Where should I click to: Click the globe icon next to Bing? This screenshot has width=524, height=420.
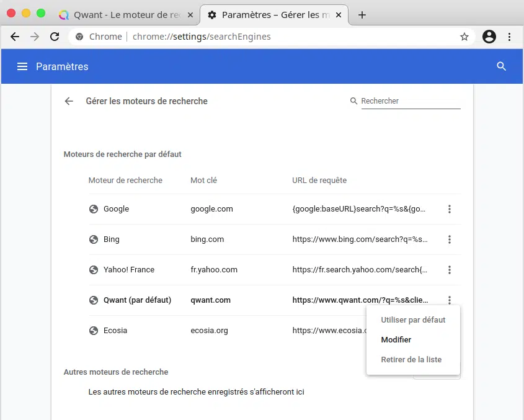pyautogui.click(x=94, y=239)
